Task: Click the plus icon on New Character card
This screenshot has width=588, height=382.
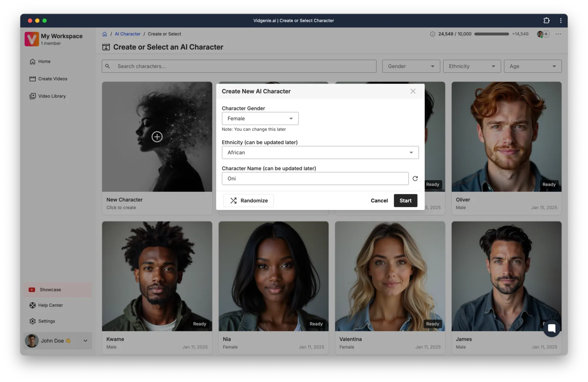Action: coord(157,137)
